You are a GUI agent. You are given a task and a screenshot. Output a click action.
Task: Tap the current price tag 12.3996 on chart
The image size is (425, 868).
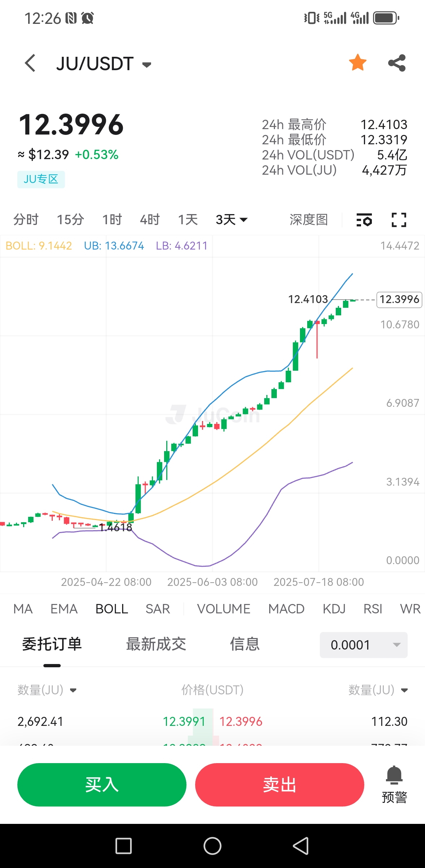(x=399, y=299)
